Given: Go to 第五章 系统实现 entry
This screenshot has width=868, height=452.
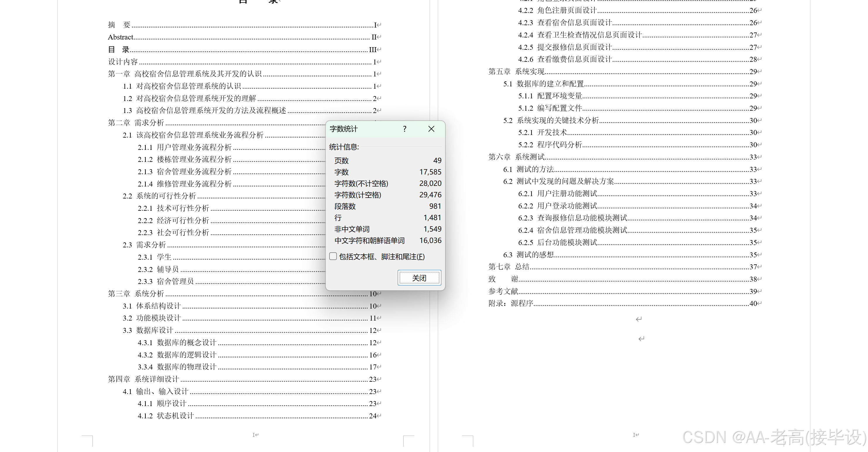Looking at the screenshot, I should pos(517,71).
